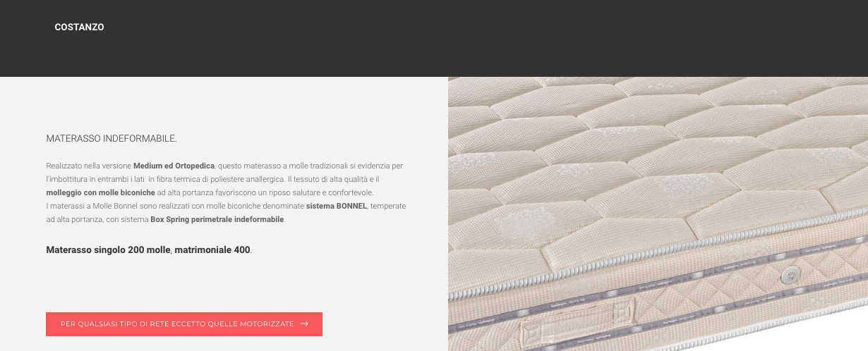
Task: Open the 'Per qualsiasi tipo di rete' button
Action: click(184, 324)
